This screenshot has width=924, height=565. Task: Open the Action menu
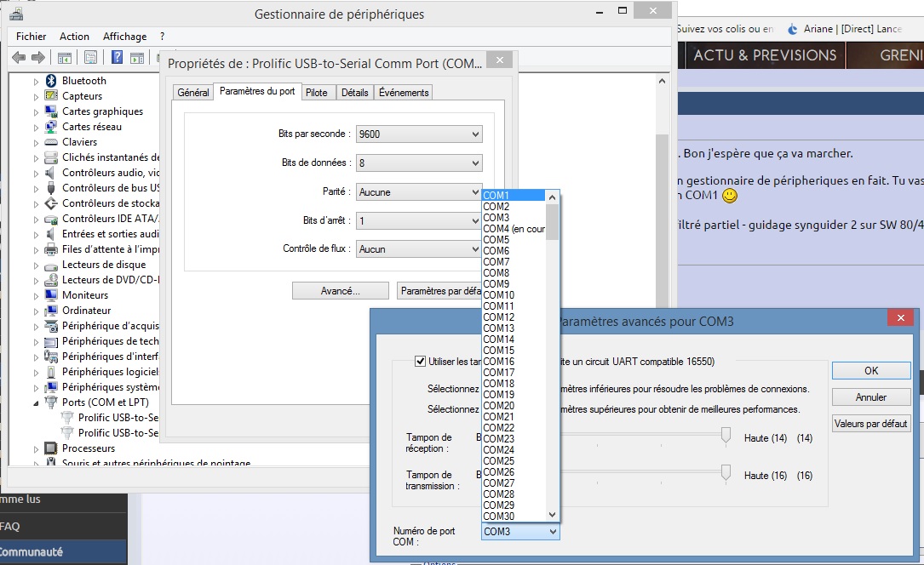(74, 37)
